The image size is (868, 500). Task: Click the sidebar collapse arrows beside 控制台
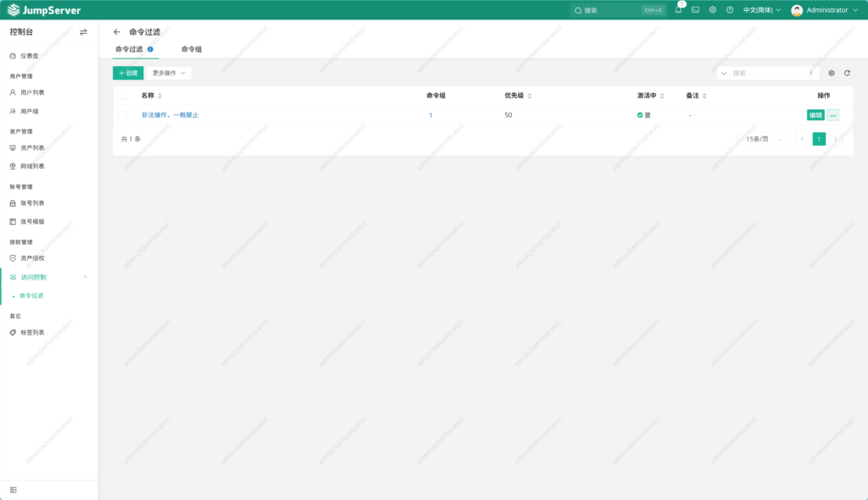81,31
